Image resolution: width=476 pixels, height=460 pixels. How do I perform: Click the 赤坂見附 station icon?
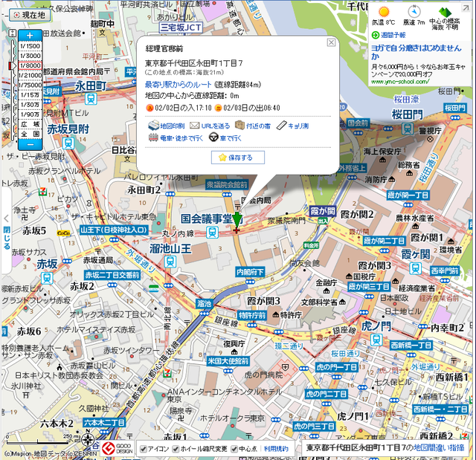[x=68, y=143]
